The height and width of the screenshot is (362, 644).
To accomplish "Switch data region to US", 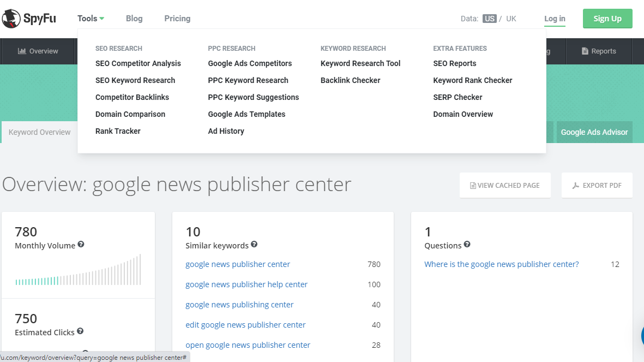I will (490, 19).
